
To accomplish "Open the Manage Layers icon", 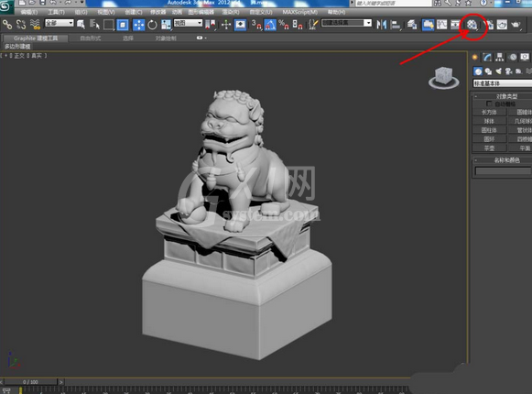I will click(x=412, y=25).
